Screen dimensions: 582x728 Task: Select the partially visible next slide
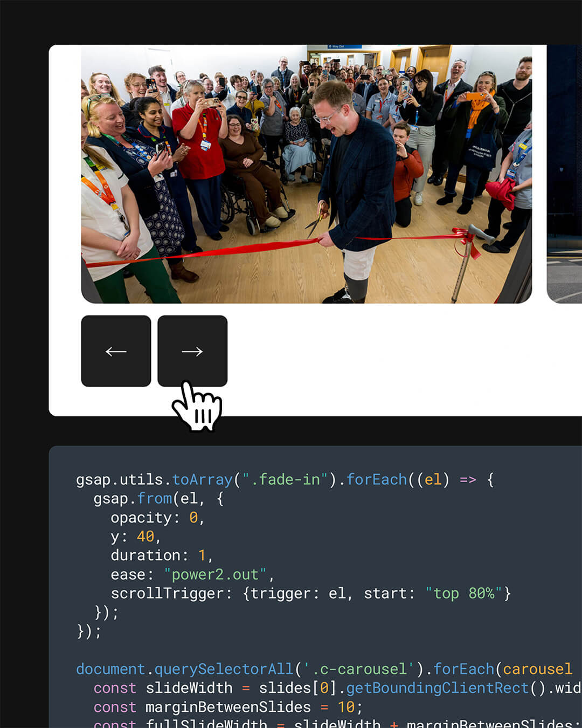pos(564,174)
